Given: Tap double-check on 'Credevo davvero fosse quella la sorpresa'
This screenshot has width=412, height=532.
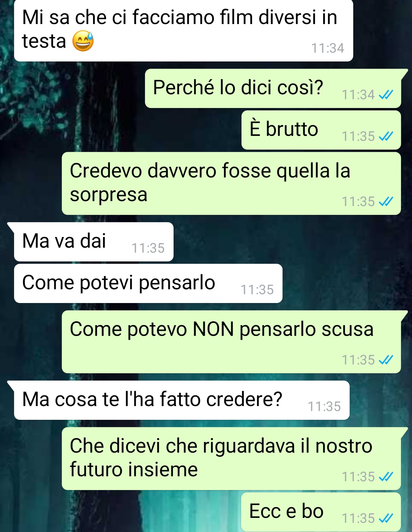Looking at the screenshot, I should (x=386, y=202).
